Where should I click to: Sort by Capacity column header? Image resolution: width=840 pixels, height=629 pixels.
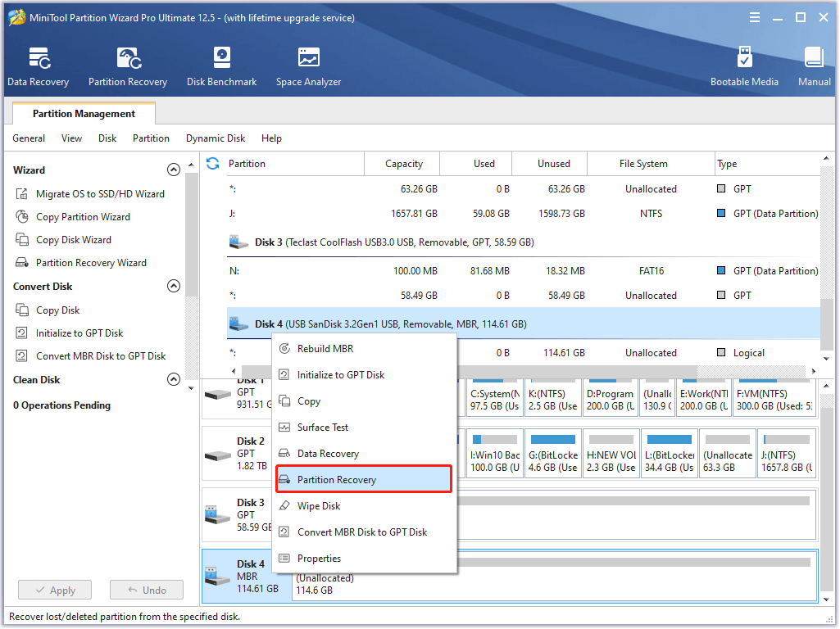(402, 163)
